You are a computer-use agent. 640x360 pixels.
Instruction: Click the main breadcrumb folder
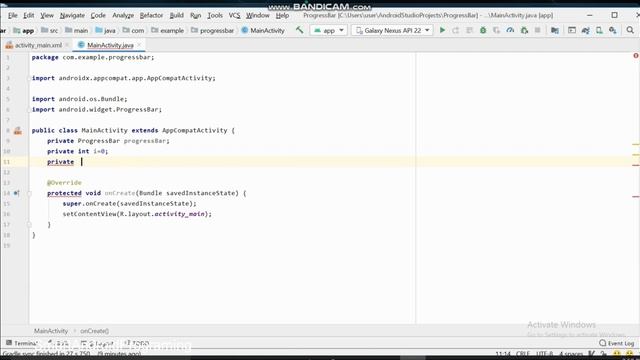(77, 30)
